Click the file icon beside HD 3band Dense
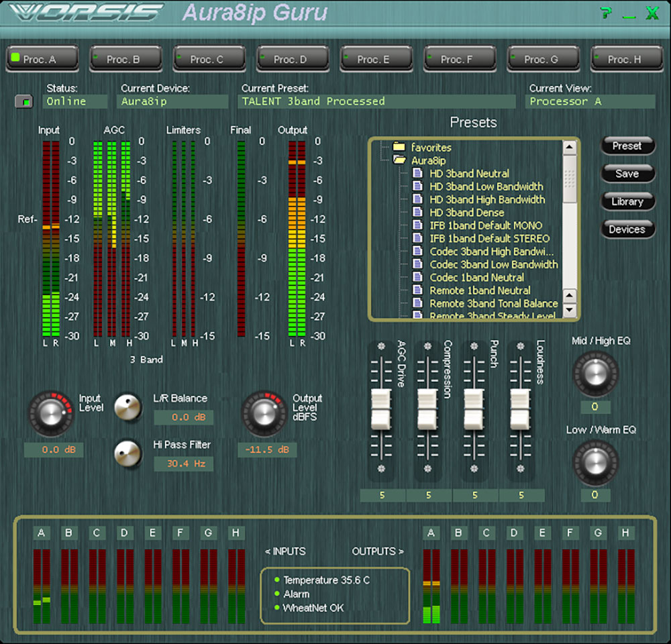This screenshot has width=671, height=644. tap(417, 212)
